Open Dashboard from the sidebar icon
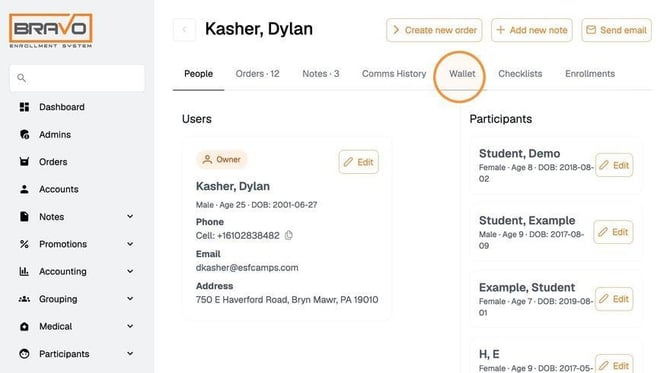The image size is (670, 373). pos(24,107)
